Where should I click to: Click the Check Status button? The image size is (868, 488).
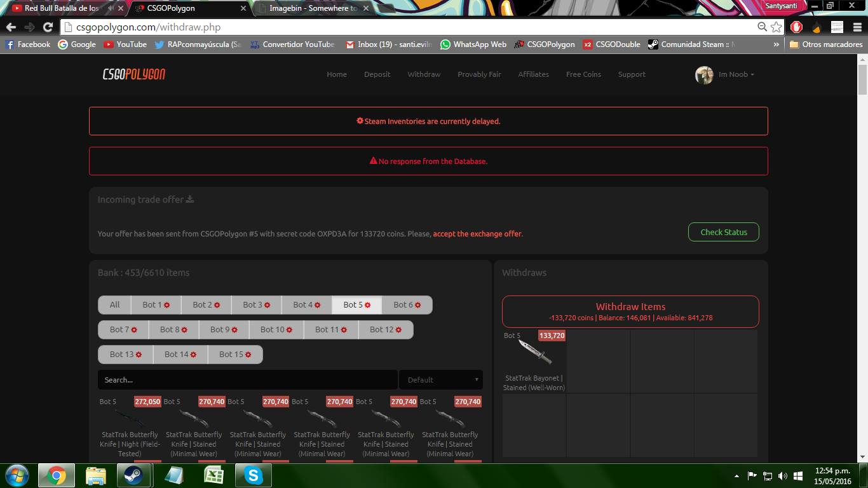pos(724,232)
